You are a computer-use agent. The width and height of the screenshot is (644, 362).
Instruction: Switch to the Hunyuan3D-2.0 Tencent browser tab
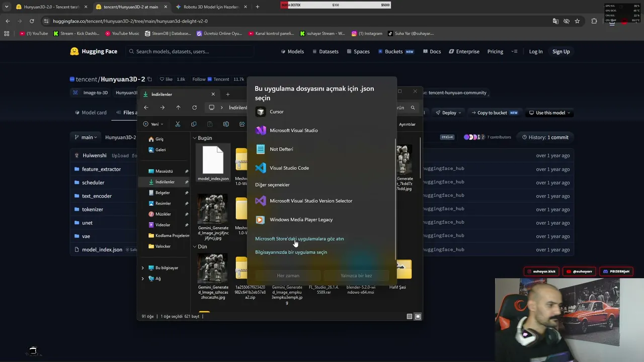pos(51,7)
